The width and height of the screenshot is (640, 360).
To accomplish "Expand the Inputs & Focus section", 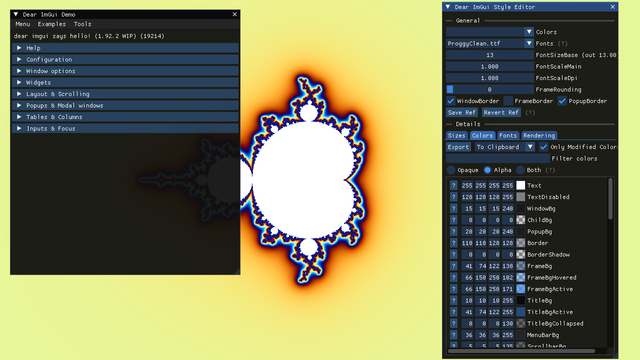I will [x=125, y=128].
